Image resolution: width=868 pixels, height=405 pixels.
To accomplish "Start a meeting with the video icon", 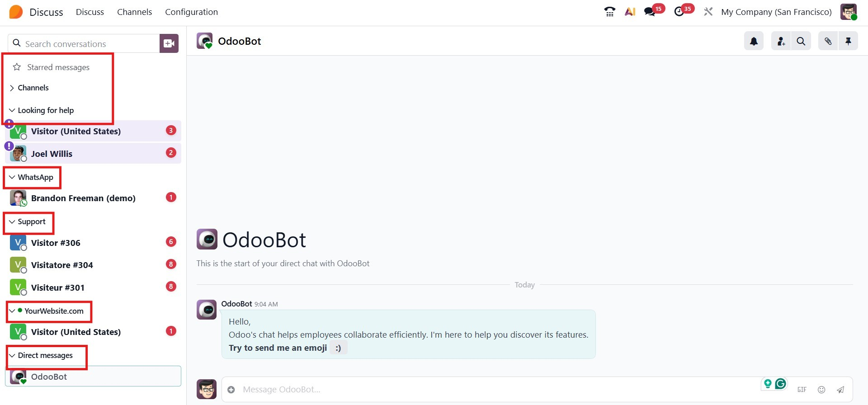I will click(169, 43).
